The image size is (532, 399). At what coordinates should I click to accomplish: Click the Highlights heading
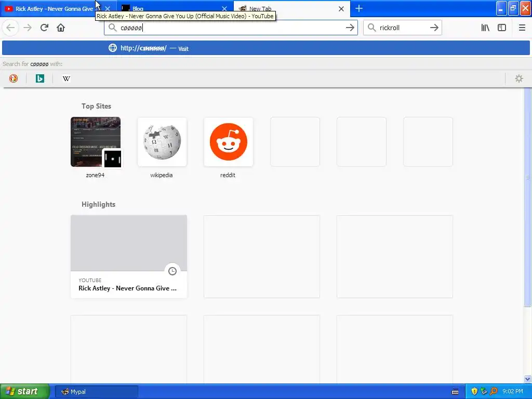tap(98, 204)
